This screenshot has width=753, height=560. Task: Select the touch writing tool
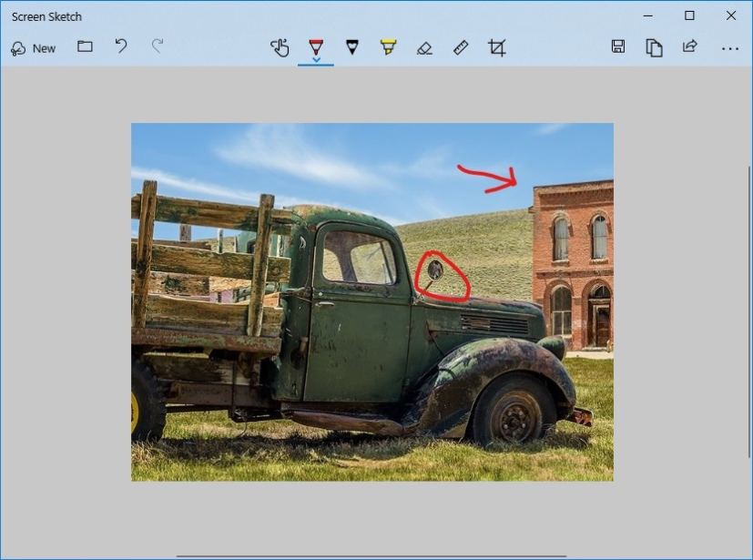click(280, 47)
